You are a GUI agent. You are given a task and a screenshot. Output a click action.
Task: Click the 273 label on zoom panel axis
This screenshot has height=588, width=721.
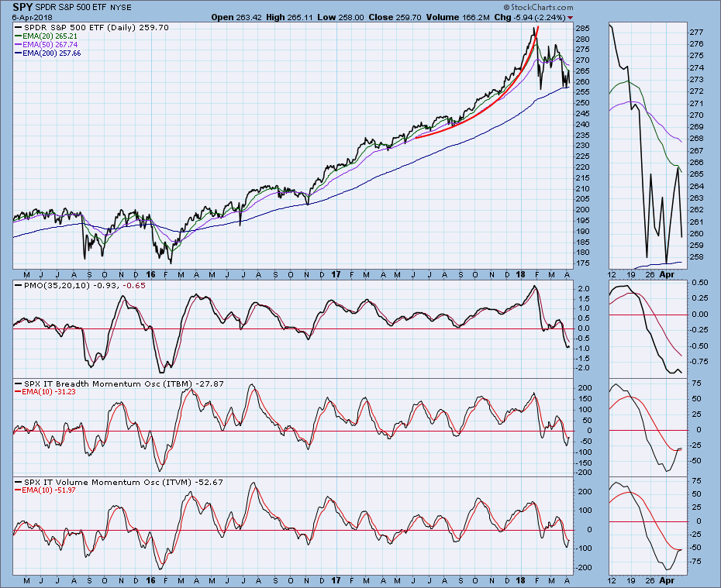pos(696,80)
